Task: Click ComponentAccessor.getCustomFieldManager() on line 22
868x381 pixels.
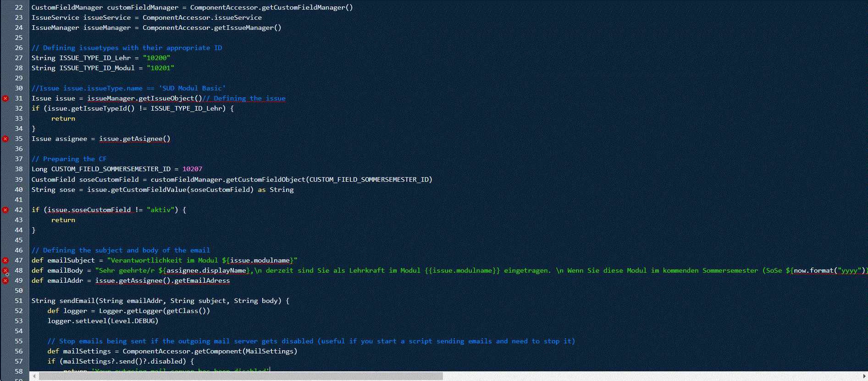Action: click(271, 7)
